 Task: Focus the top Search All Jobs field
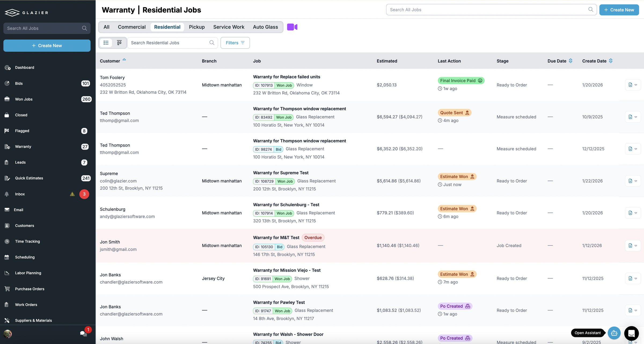(491, 10)
